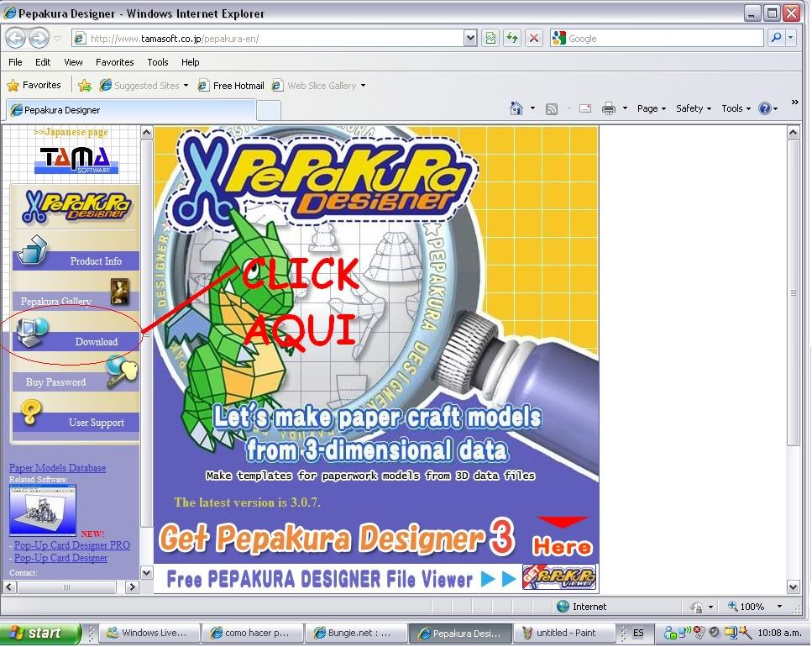The height and width of the screenshot is (647, 812).
Task: Click the Pop-Up Card Designer PRO link
Action: [x=72, y=545]
